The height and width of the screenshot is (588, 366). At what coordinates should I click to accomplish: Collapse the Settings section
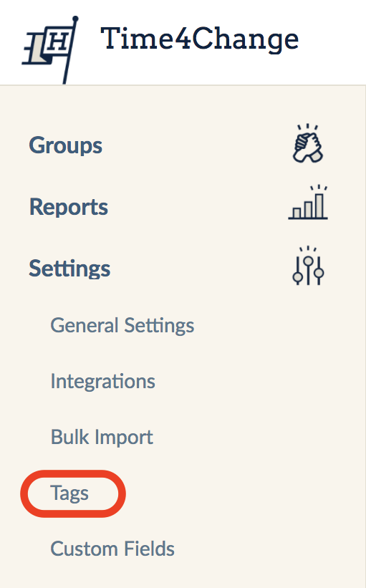[x=69, y=269]
